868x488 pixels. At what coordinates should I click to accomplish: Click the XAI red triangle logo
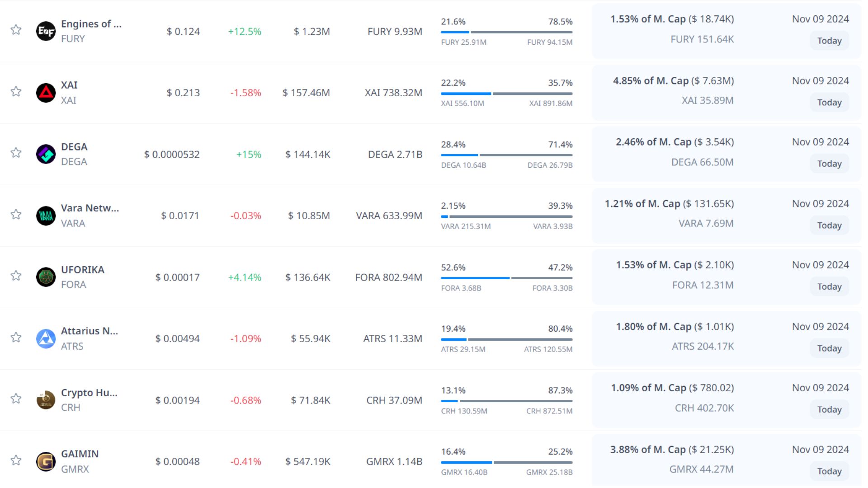[46, 93]
